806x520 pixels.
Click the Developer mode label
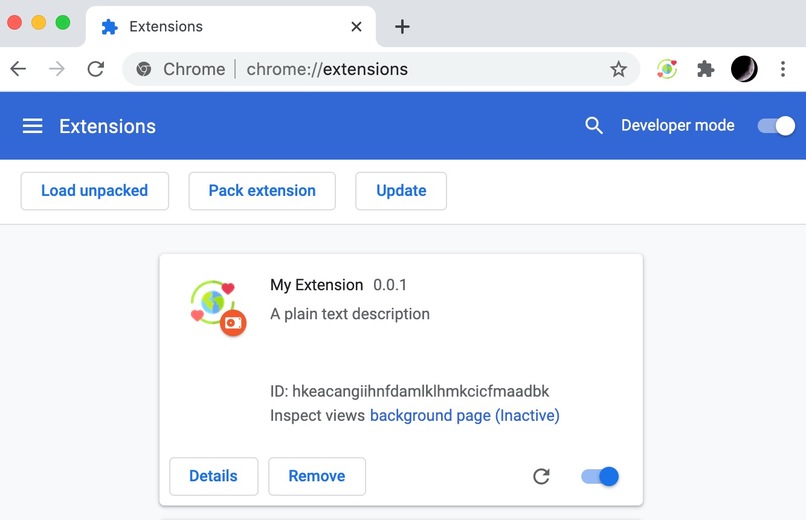[677, 125]
